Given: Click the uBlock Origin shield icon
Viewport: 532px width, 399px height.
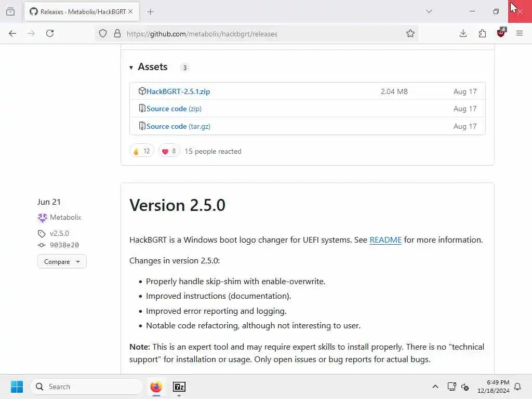Looking at the screenshot, I should tap(501, 33).
